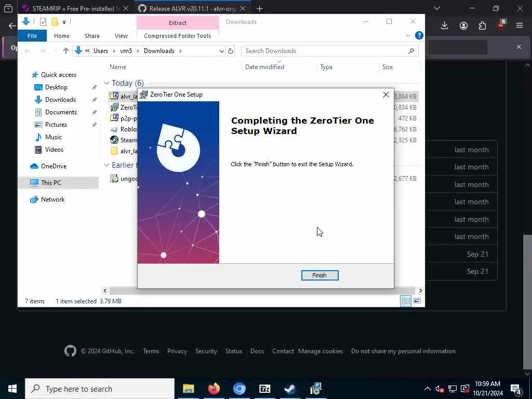The height and width of the screenshot is (399, 532).
Task: Click the GitHub Status footer link
Action: pos(234,351)
